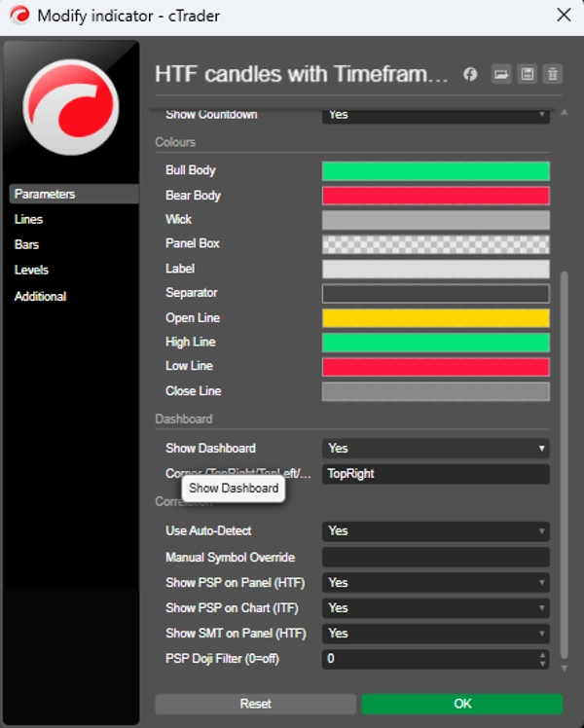This screenshot has width=584, height=728.
Task: Open the Panel Box transparent colour swatch
Action: coord(435,244)
